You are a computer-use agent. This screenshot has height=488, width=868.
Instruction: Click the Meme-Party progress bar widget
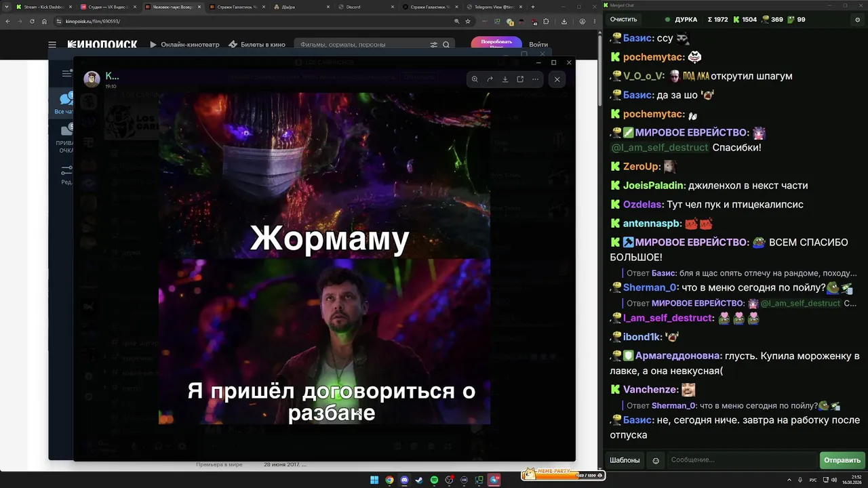(563, 474)
